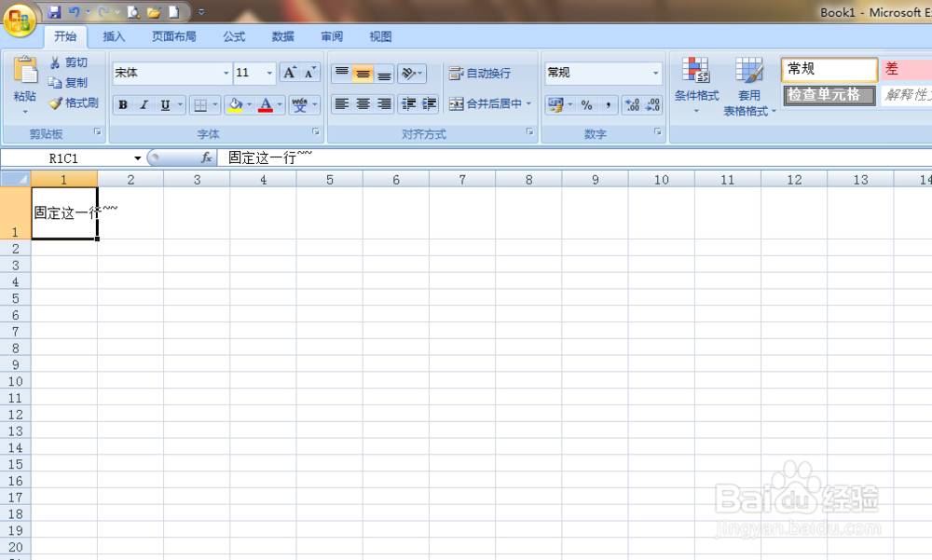Click the formula bar text field
This screenshot has height=560, width=932.
pos(573,157)
